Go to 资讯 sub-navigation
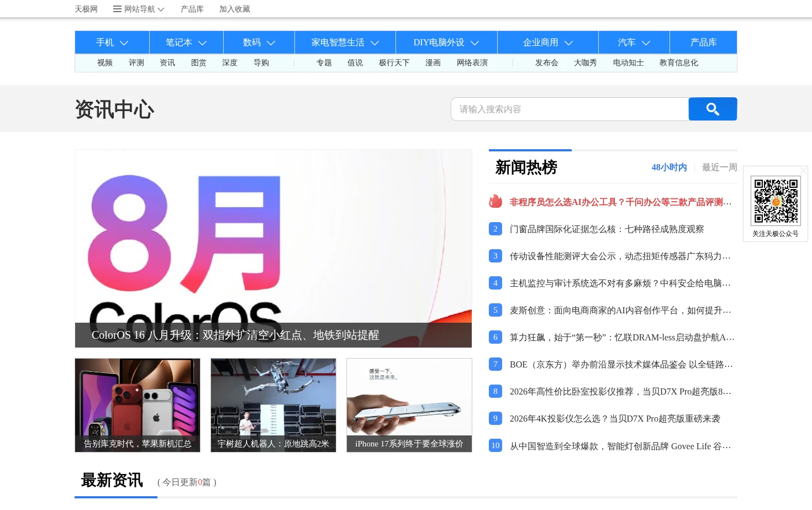Screen dimensions: 812x510 point(167,63)
